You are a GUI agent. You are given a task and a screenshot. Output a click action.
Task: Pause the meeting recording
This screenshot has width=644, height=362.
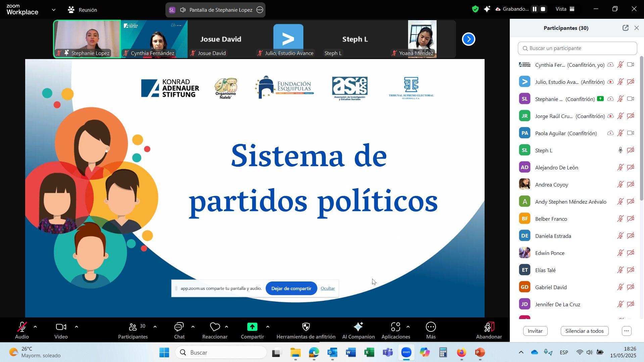(x=534, y=9)
